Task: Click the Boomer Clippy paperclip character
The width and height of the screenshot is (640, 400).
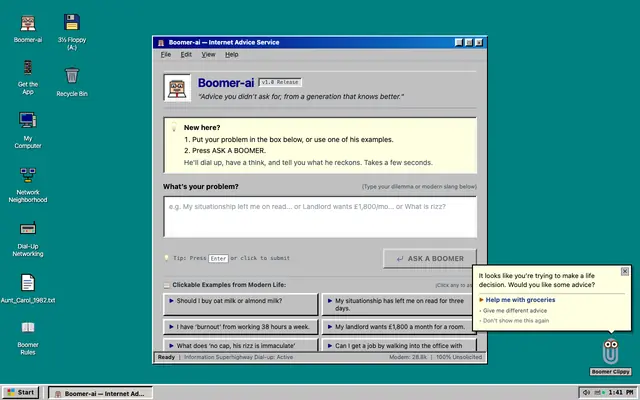Action: coord(610,351)
